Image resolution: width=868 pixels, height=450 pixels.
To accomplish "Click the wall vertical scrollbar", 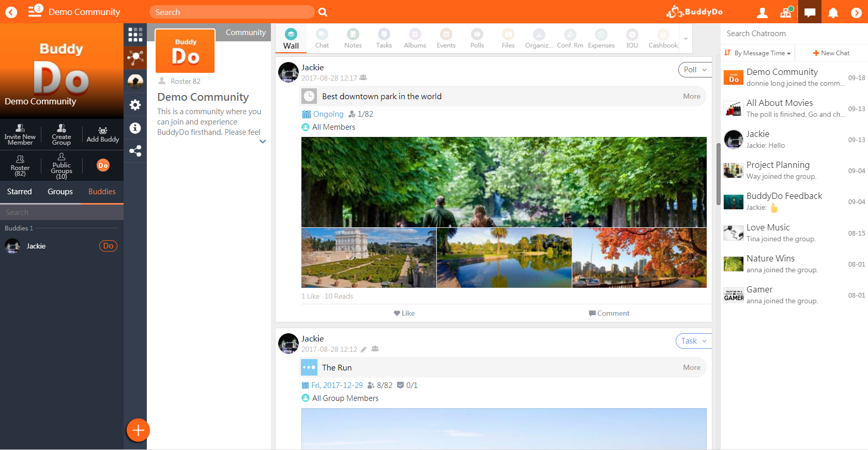I will [718, 174].
